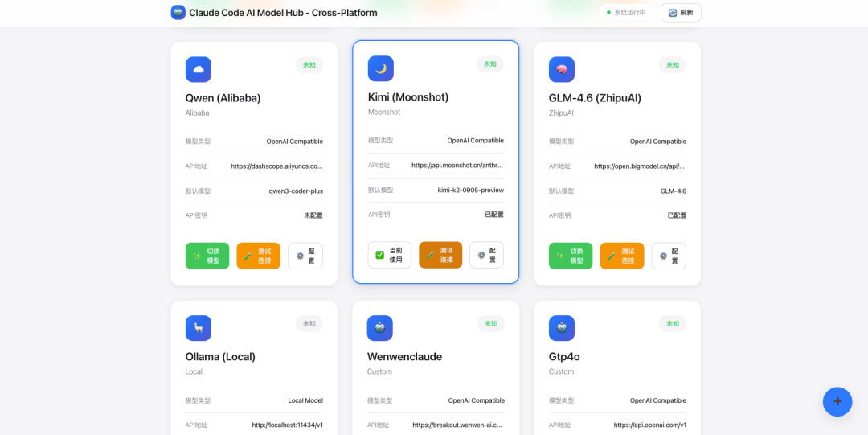Click Qwen card 未知 status badge
The width and height of the screenshot is (868, 435).
[x=309, y=65]
